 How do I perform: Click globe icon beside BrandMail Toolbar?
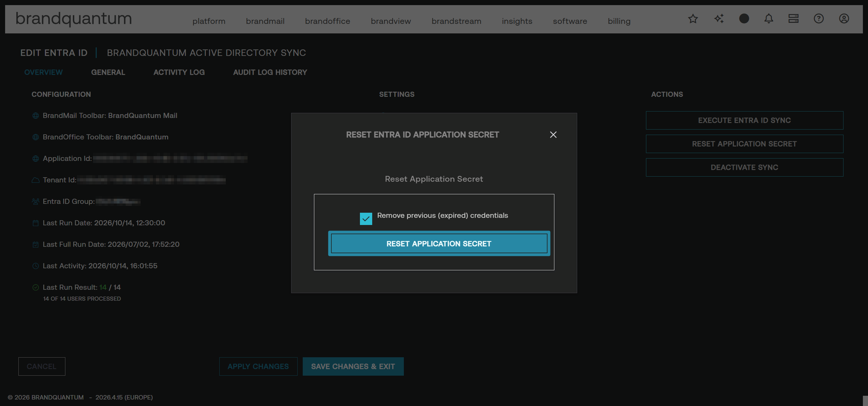point(35,116)
